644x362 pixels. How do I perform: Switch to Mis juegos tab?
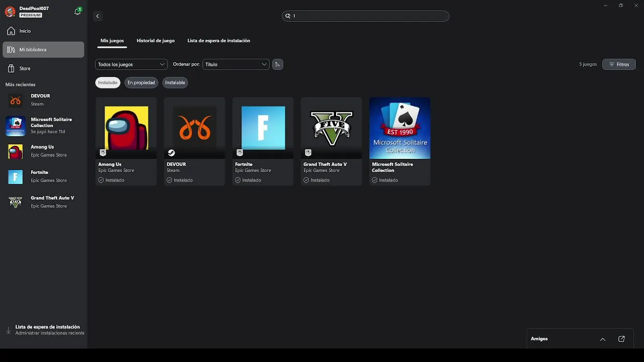tap(112, 41)
